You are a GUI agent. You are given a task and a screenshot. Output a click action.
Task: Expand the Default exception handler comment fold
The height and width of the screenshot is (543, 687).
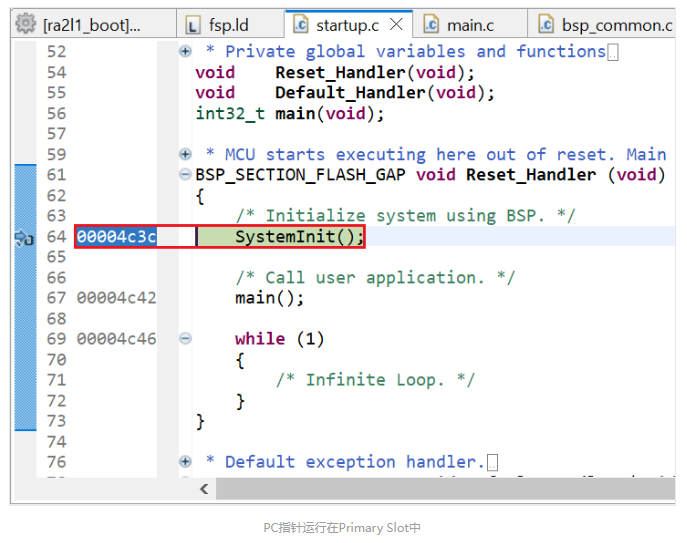click(185, 461)
